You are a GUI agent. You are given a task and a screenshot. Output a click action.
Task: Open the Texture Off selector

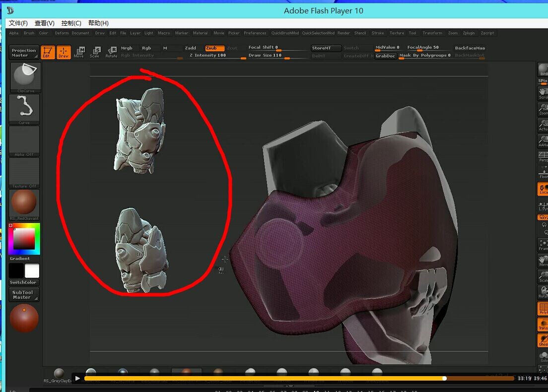[x=24, y=173]
